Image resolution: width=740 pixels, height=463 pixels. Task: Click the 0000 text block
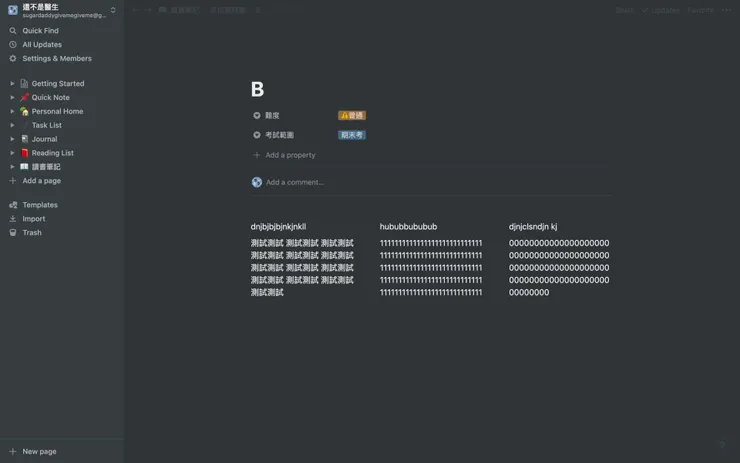pos(559,268)
